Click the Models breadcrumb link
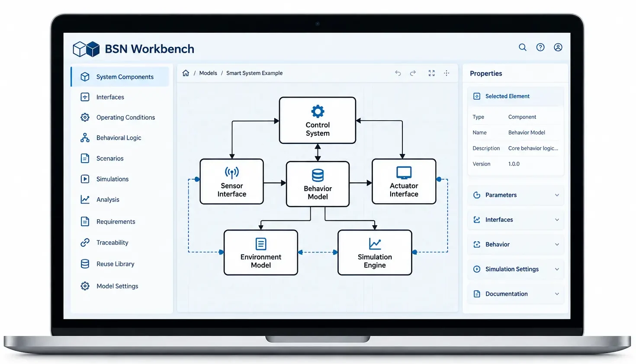 [208, 73]
